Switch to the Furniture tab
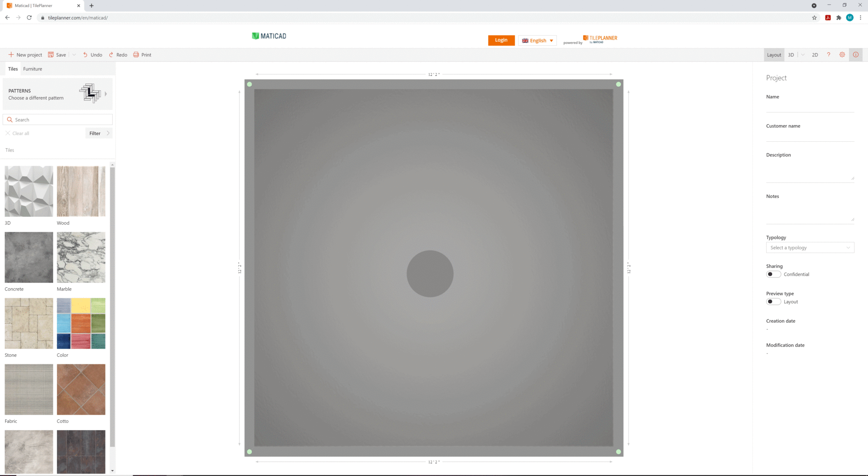The width and height of the screenshot is (868, 476). click(x=33, y=69)
